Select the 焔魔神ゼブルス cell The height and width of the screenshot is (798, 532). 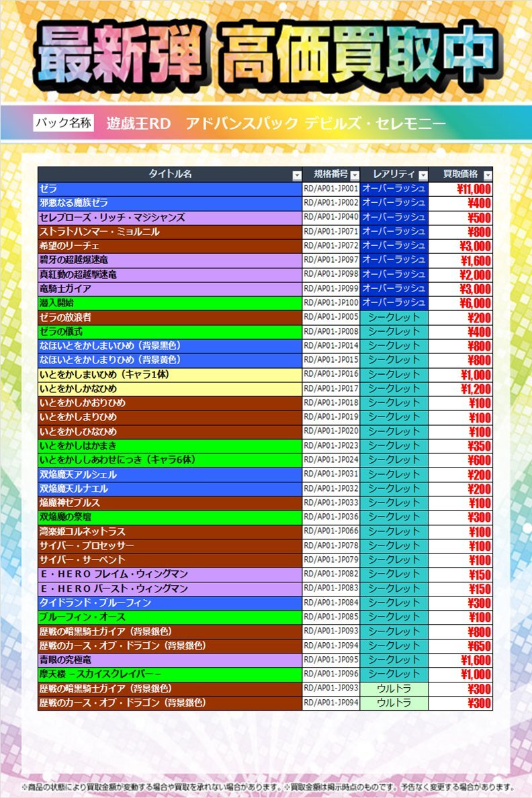[170, 503]
